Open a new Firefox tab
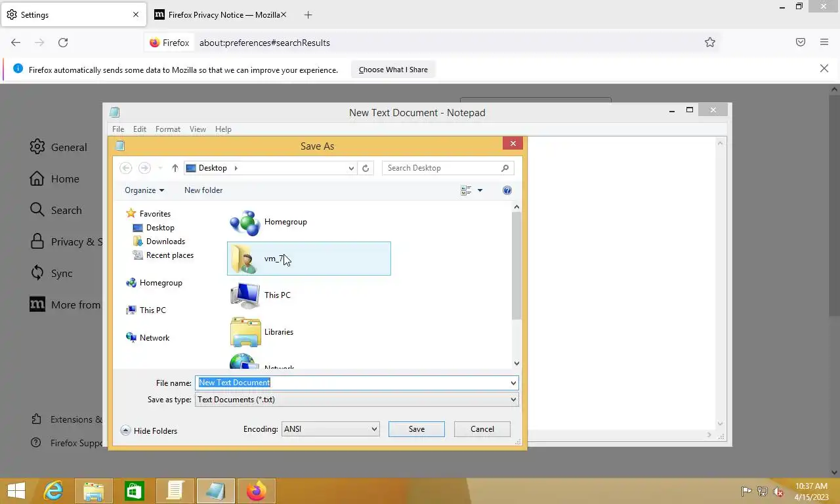Image resolution: width=840 pixels, height=504 pixels. pos(308,14)
